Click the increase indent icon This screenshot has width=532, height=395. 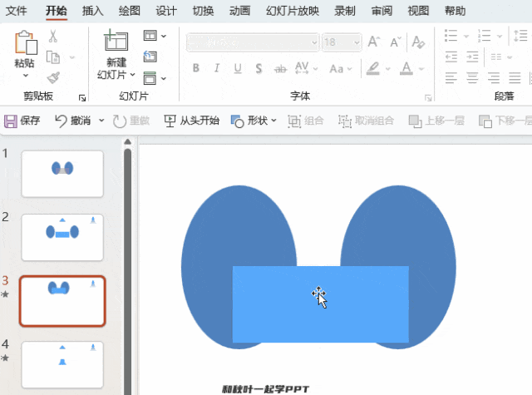(472, 57)
